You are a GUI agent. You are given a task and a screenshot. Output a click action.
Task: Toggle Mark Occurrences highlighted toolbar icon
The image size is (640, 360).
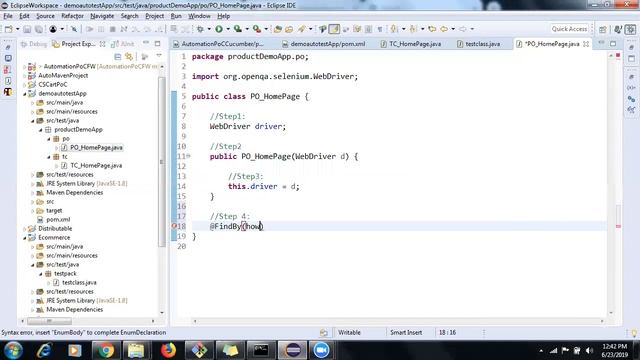(334, 29)
